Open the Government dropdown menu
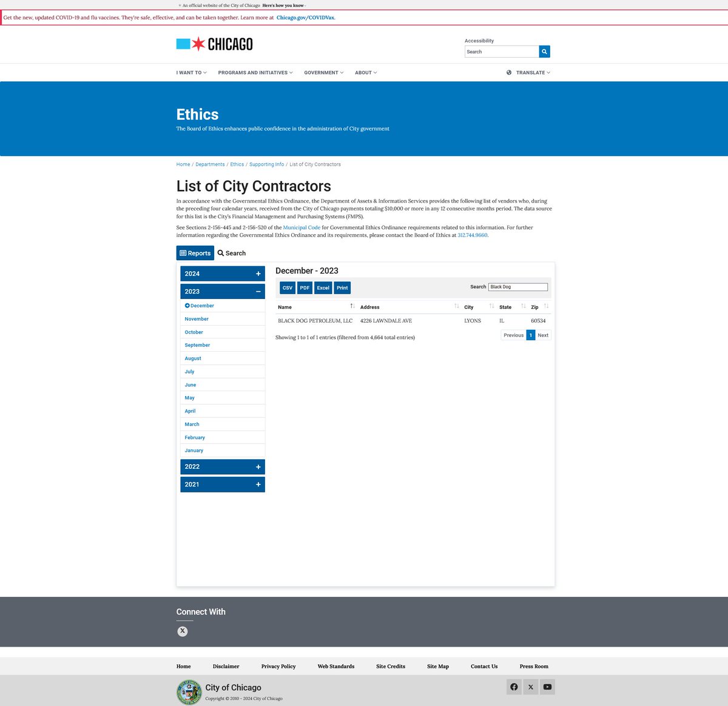Screen dimensions: 728x706 (323, 72)
